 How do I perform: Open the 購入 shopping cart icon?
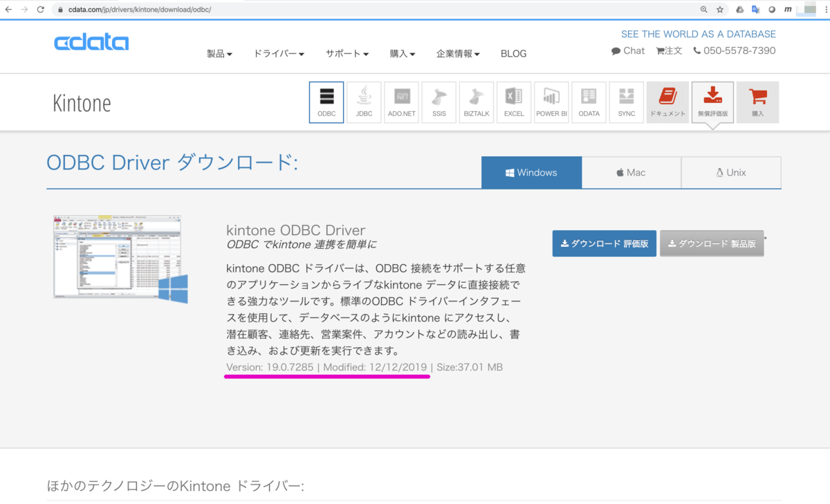click(x=757, y=102)
